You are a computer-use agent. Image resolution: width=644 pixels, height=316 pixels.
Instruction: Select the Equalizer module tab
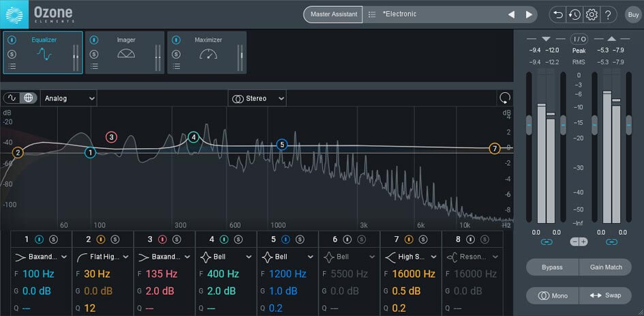pyautogui.click(x=43, y=53)
